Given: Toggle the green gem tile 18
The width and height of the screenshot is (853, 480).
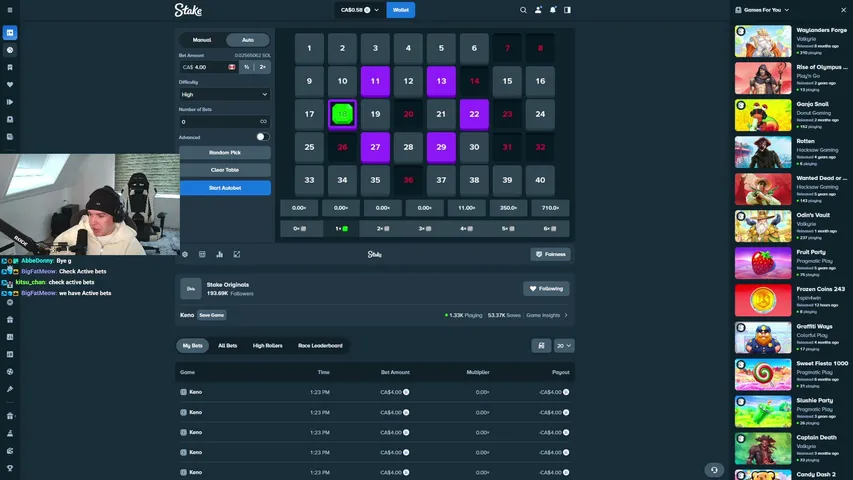Looking at the screenshot, I should coord(342,114).
